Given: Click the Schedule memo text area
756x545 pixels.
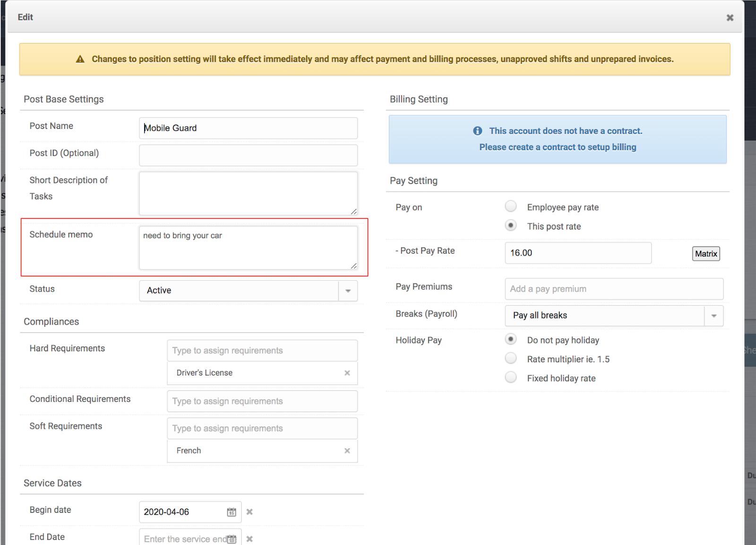Looking at the screenshot, I should (248, 247).
